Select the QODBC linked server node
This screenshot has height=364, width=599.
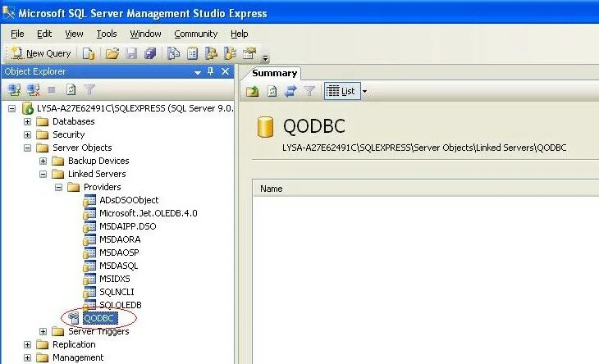100,318
